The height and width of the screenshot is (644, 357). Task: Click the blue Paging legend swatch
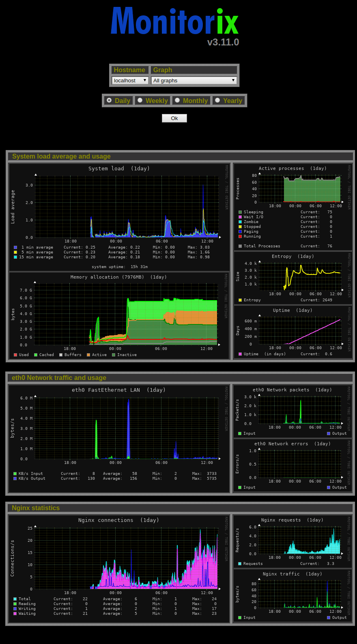(x=240, y=232)
